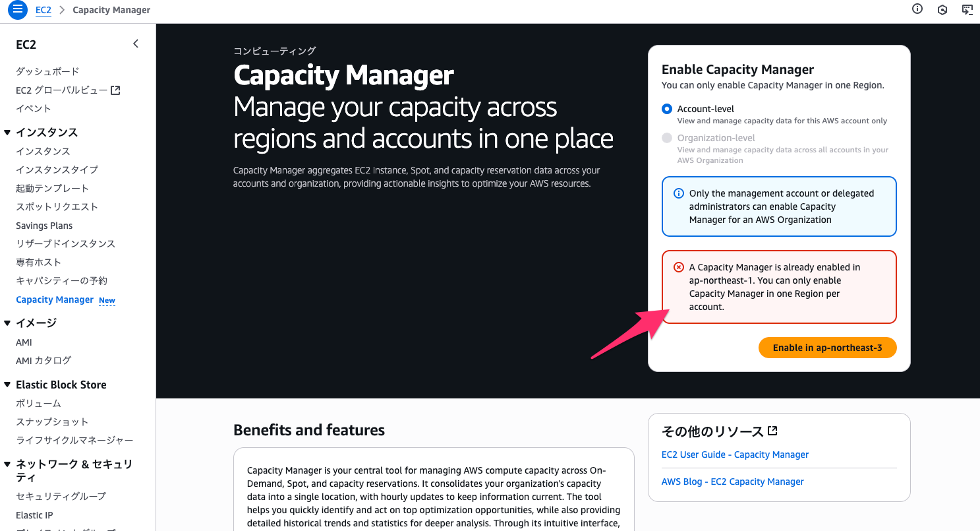Collapse the インスタンス sidebar section
Viewport: 980px width, 531px height.
click(7, 133)
